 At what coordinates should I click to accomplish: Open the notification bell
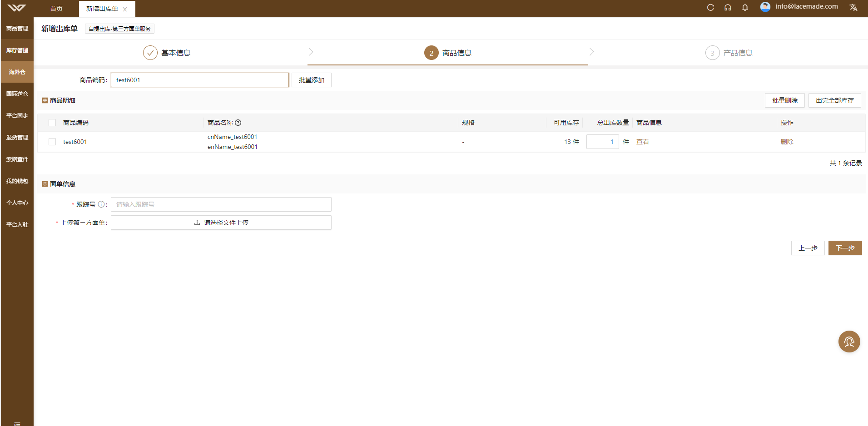pyautogui.click(x=745, y=8)
